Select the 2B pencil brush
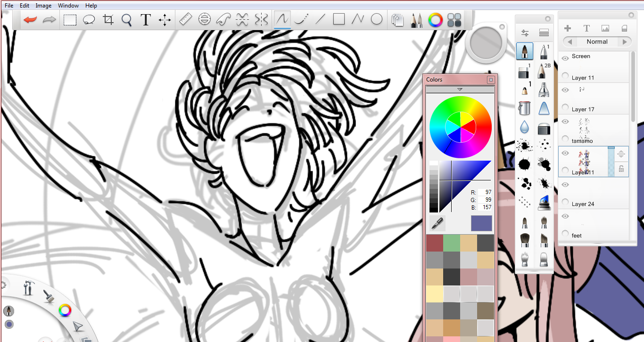Image resolution: width=644 pixels, height=342 pixels. (x=544, y=71)
